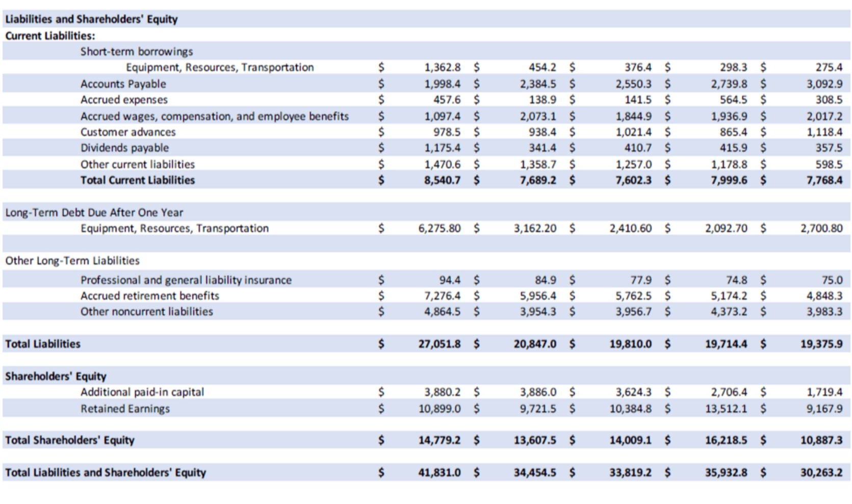Click the Liabilities and Shareholders' Equity heading
Screen dimensions: 852x504
[91, 19]
